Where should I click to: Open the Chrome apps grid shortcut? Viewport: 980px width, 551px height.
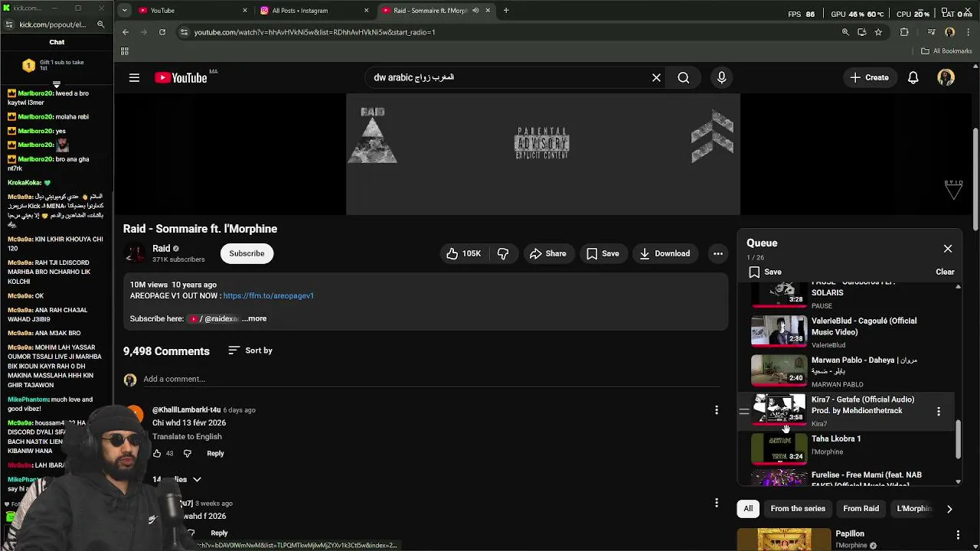pos(124,51)
